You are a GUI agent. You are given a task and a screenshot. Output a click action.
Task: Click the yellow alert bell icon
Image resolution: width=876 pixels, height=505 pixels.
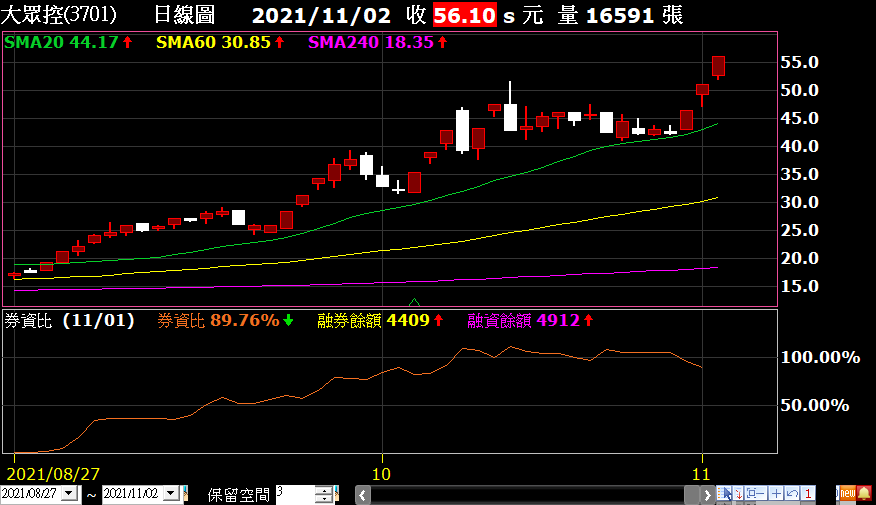click(x=864, y=493)
